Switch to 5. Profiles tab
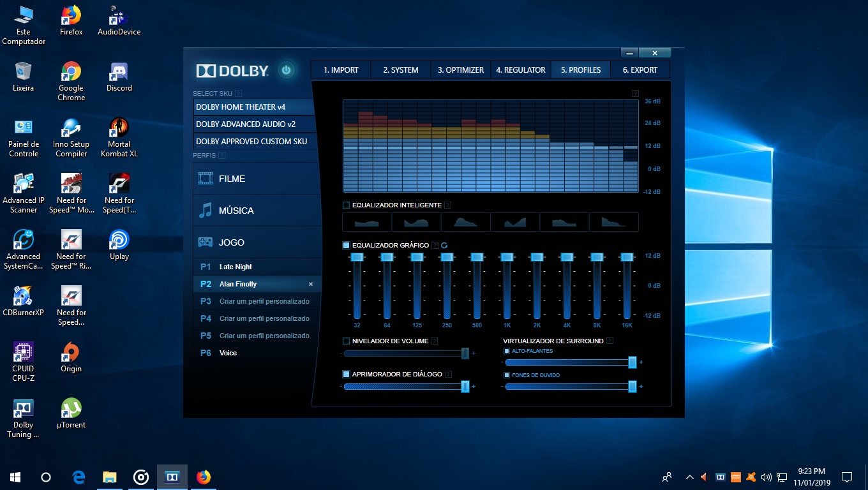Image resolution: width=868 pixels, height=490 pixels. point(581,70)
